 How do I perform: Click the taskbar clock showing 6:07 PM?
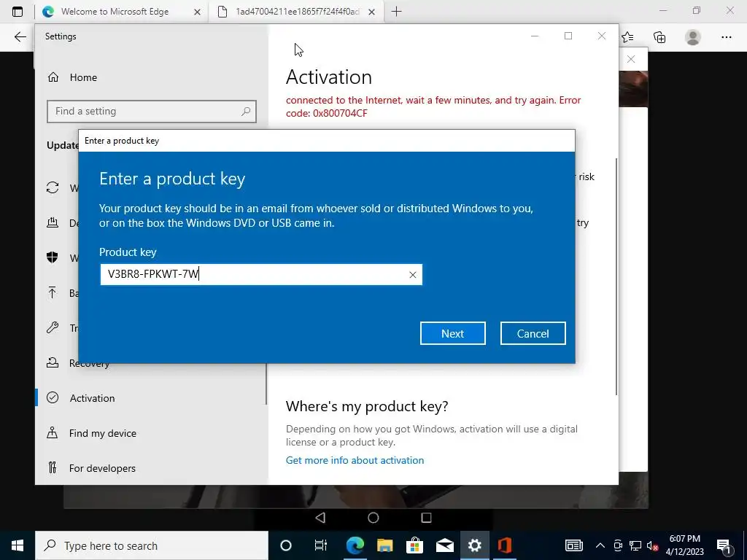684,545
